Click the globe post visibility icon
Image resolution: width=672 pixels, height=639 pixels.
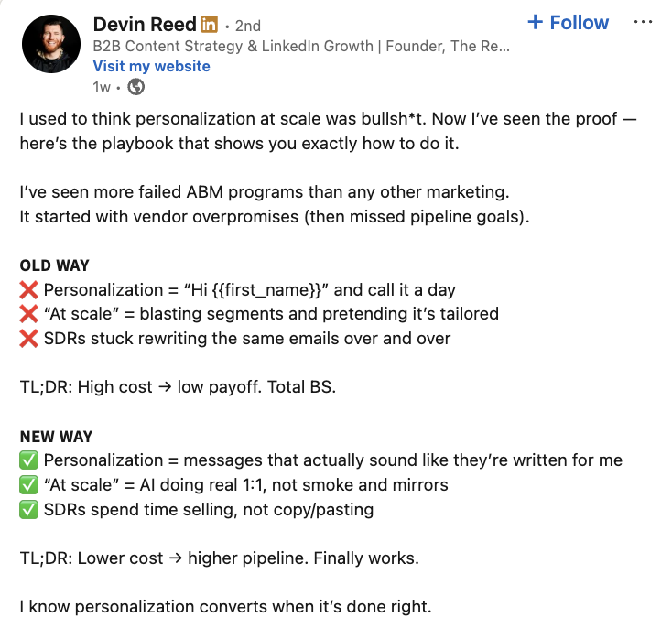(x=136, y=87)
